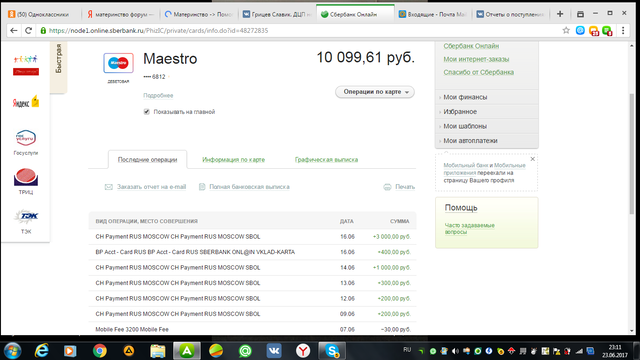Open the topmost quick payment icon in sidebar
Screen dimensions: 640x360
[26, 64]
